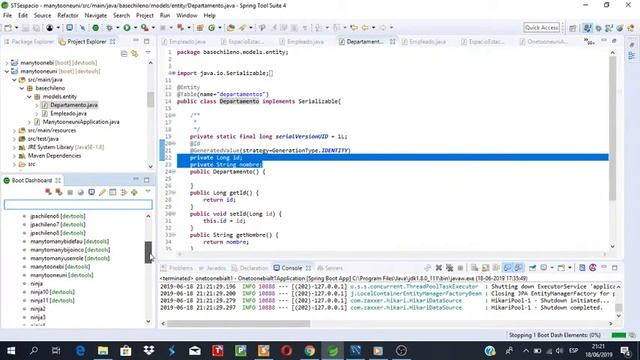Click the Boot Dashboard filter text box

(x=78, y=204)
